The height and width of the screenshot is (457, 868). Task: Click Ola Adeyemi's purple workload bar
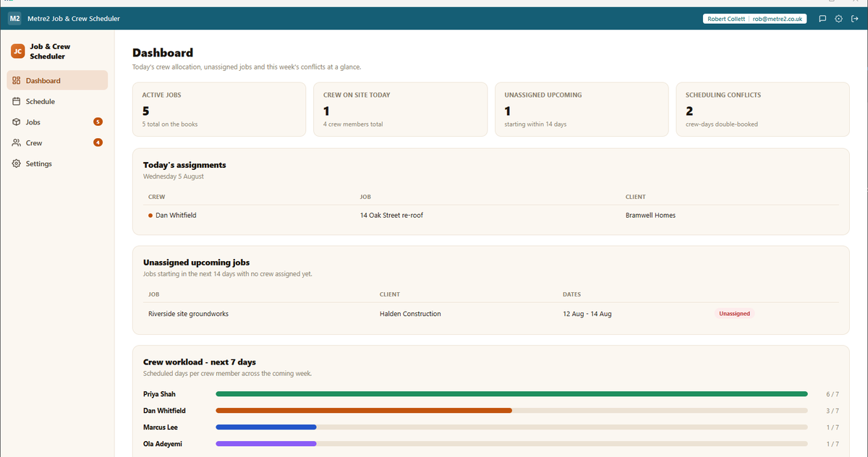(266, 444)
